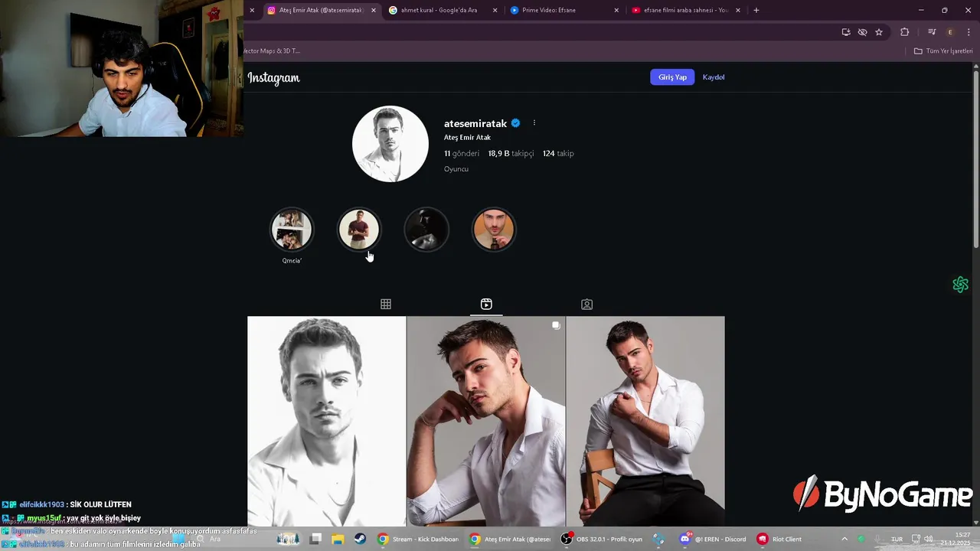Open the post of man seated on chair
This screenshot has height=551, width=980.
point(645,421)
